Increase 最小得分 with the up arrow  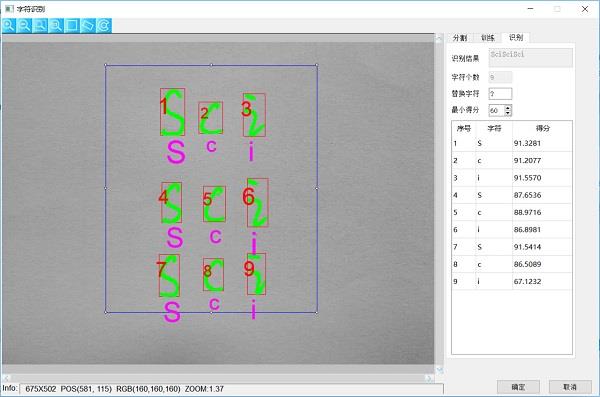click(508, 108)
